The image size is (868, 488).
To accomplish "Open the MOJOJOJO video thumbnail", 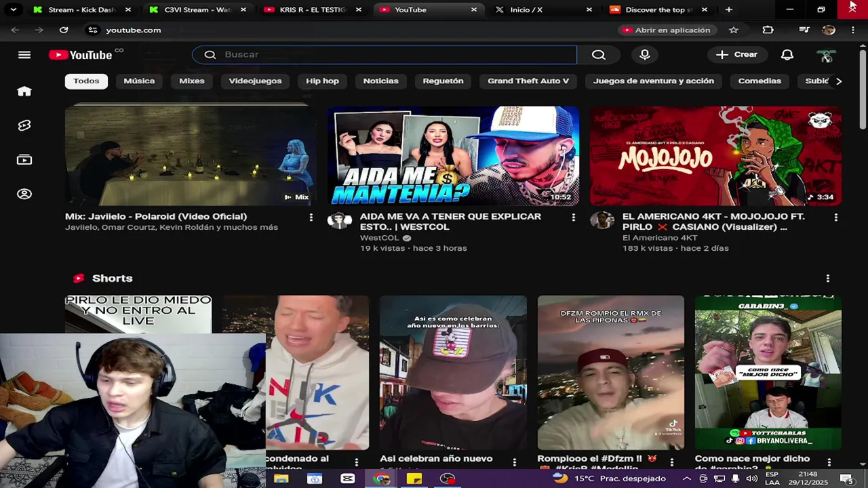I will pyautogui.click(x=715, y=156).
